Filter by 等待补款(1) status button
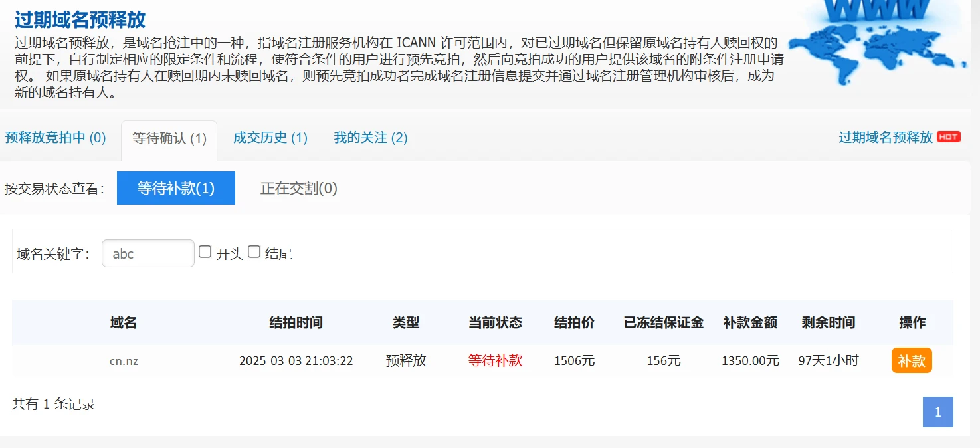 (176, 188)
